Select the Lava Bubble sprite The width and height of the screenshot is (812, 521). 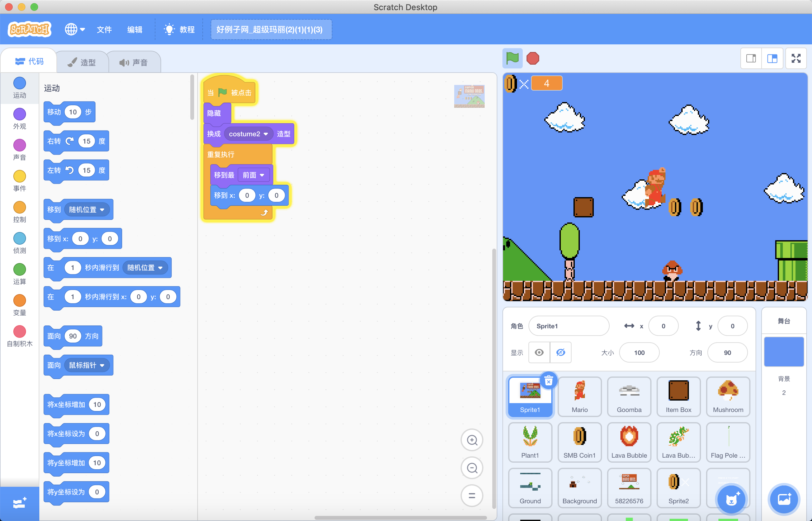pyautogui.click(x=629, y=442)
